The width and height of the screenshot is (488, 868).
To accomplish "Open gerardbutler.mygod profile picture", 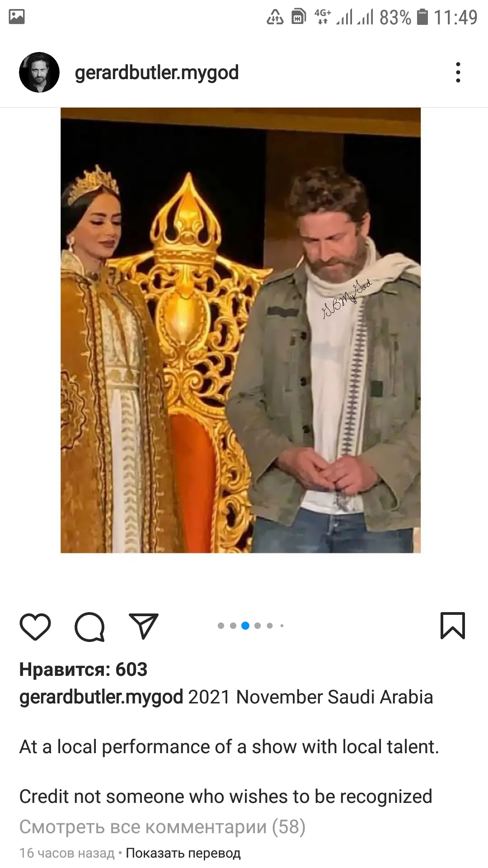I will [39, 72].
